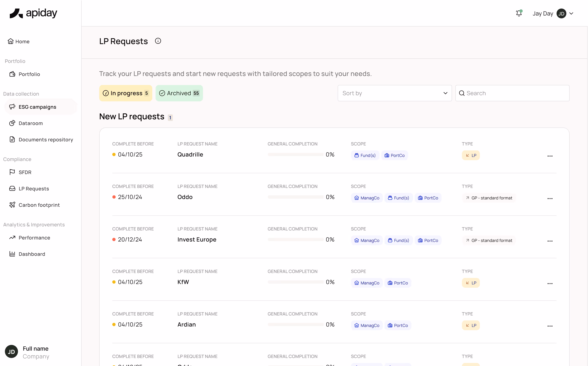Click the info icon beside LP Requests
The height and width of the screenshot is (366, 588).
coord(158,41)
